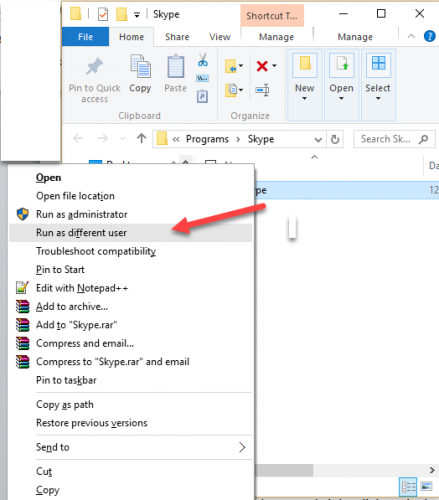Open the recent locations dropdown arrow
The width and height of the screenshot is (439, 500).
[x=123, y=138]
